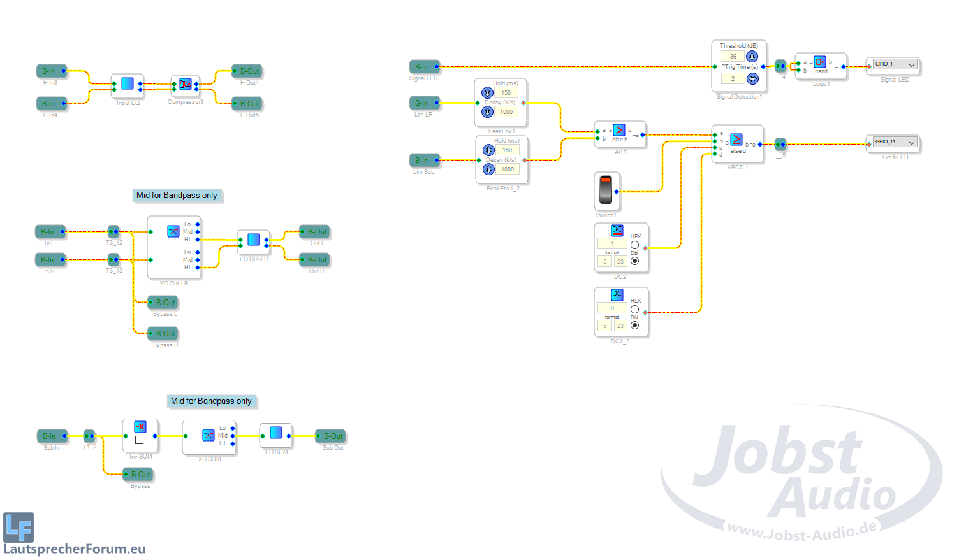The image size is (966, 560).
Task: Click the Hold (ms) stepper in PeakEnv1
Action: coord(488,93)
